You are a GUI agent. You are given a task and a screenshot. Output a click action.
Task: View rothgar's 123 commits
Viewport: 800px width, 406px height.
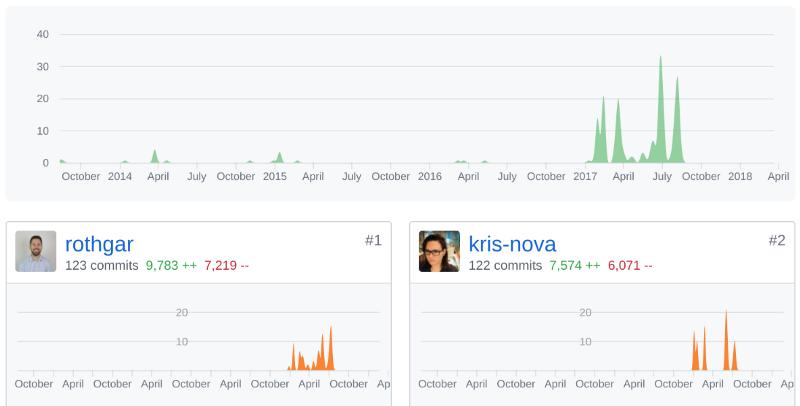tap(102, 266)
